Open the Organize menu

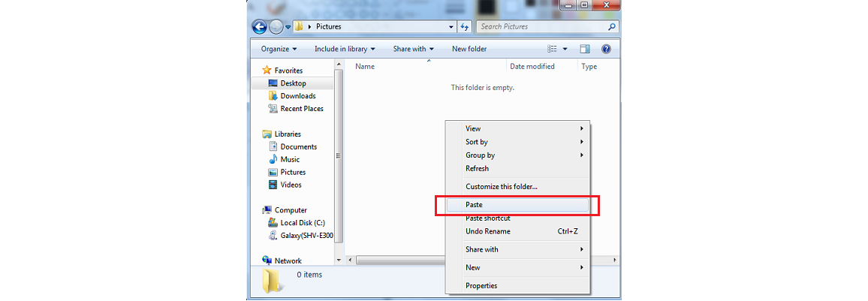[279, 49]
